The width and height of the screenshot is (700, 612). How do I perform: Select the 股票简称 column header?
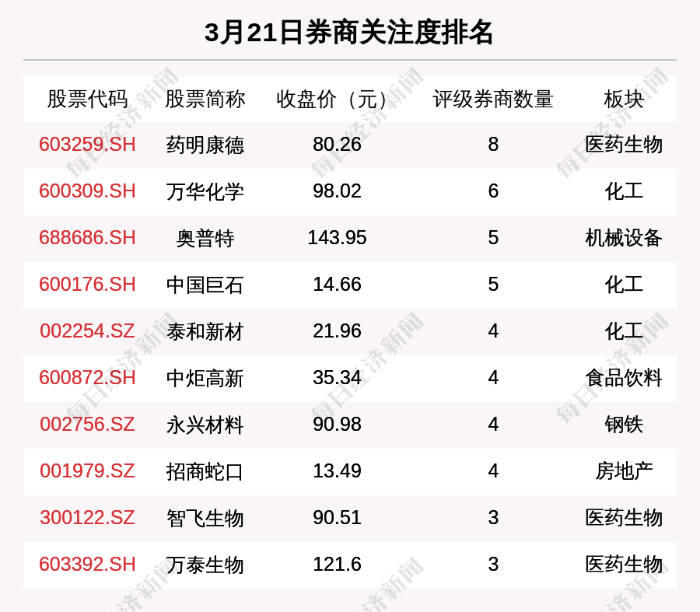(x=205, y=99)
